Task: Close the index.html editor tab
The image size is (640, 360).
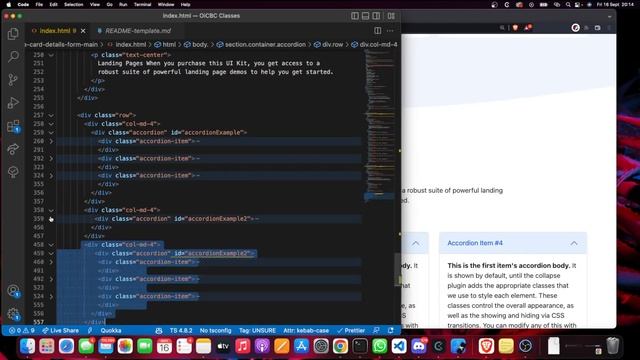Action: [83, 31]
